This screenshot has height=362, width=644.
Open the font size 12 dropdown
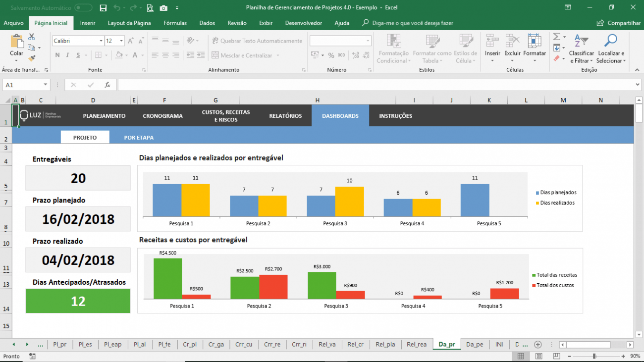click(121, 41)
